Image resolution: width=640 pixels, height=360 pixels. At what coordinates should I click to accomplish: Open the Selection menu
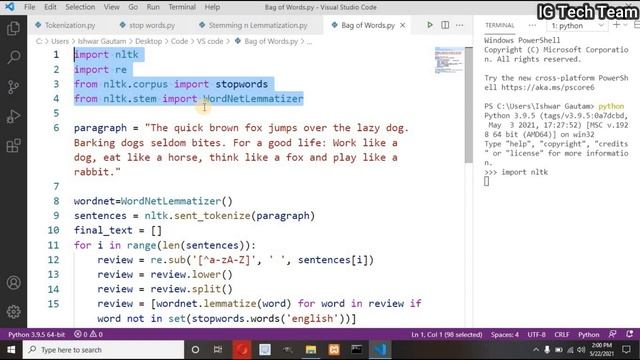pos(80,7)
